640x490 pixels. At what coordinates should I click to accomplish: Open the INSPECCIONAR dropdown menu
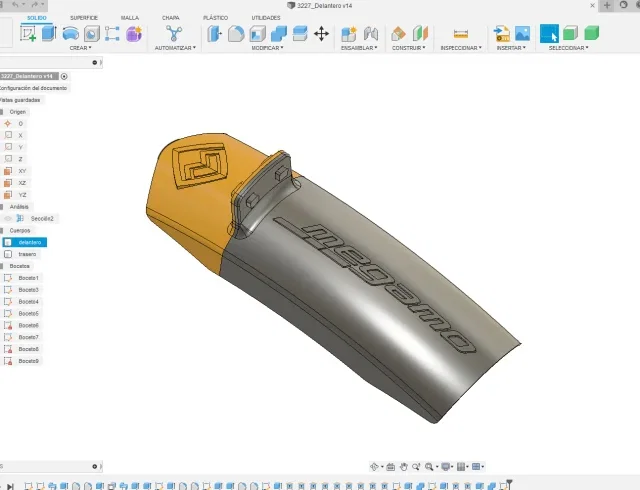(x=461, y=48)
